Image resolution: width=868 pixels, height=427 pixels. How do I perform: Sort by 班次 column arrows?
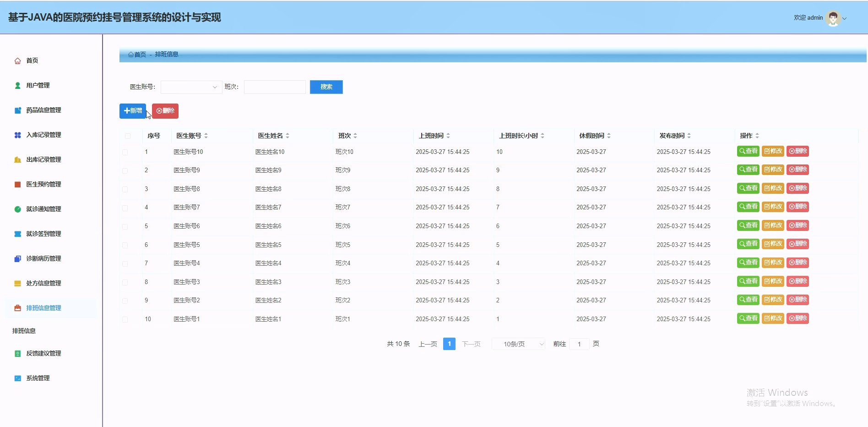tap(355, 136)
